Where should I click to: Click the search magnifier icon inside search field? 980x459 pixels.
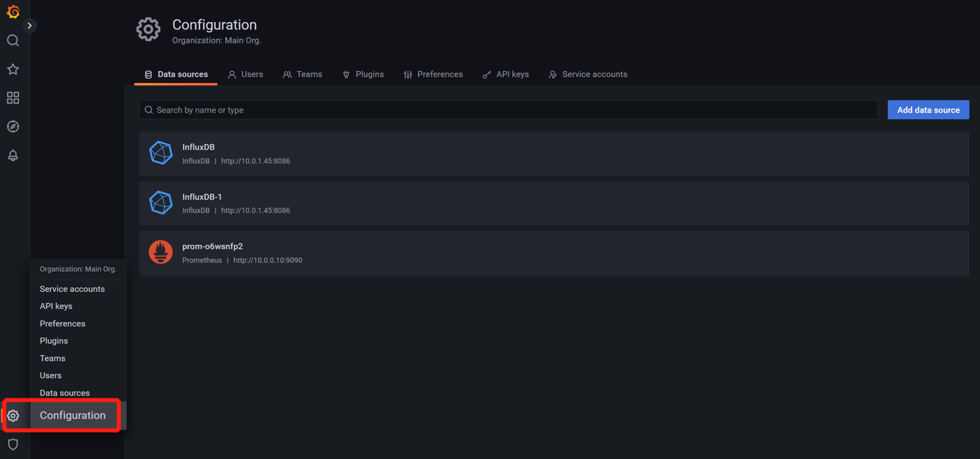(x=149, y=110)
